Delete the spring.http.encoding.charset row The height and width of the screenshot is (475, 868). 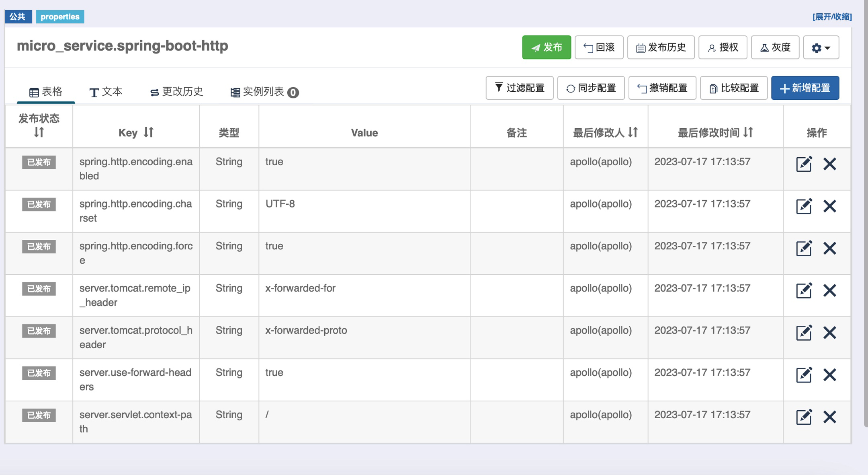click(829, 206)
